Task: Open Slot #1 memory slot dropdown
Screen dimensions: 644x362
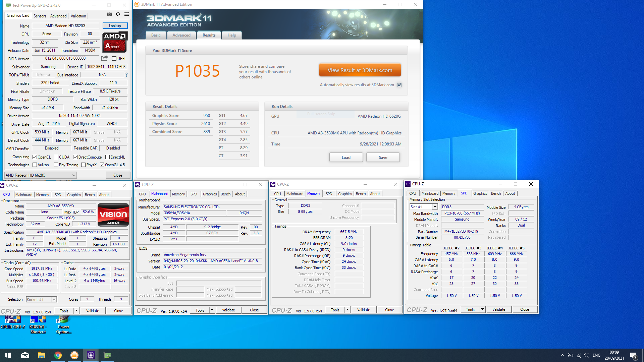Action: [x=424, y=207]
